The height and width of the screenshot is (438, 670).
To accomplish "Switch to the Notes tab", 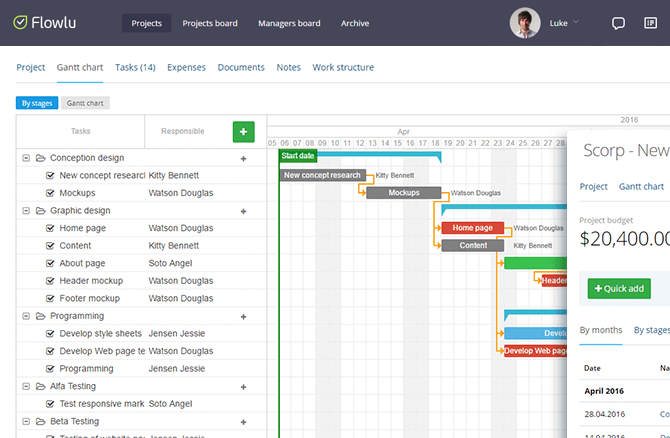I will (x=288, y=67).
